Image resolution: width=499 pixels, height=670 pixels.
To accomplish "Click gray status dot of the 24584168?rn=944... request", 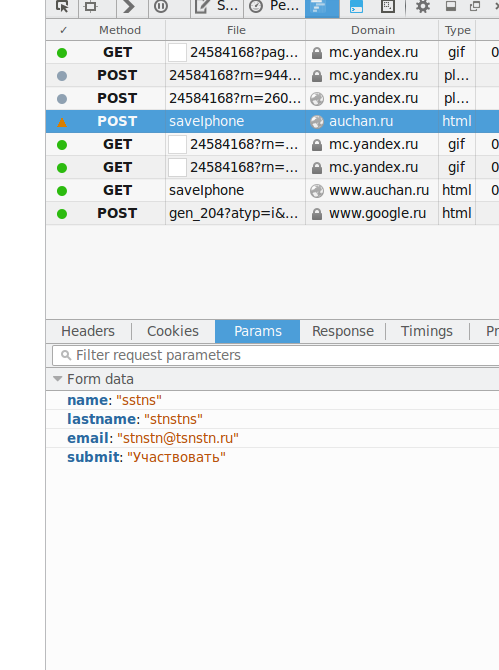I will 62,76.
